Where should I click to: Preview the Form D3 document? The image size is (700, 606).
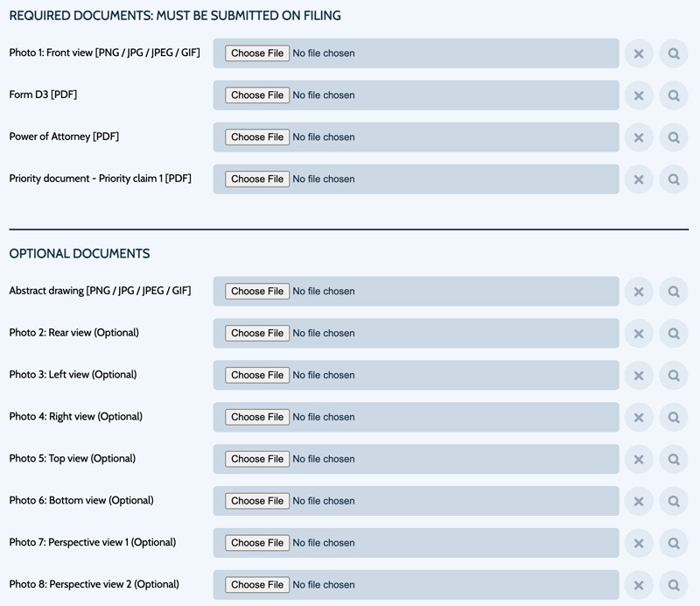pyautogui.click(x=674, y=95)
